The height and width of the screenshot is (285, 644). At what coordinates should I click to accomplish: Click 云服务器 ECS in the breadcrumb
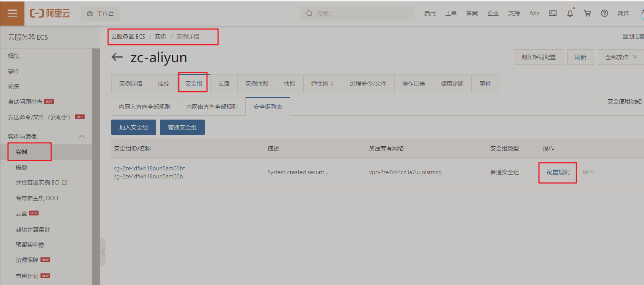128,37
